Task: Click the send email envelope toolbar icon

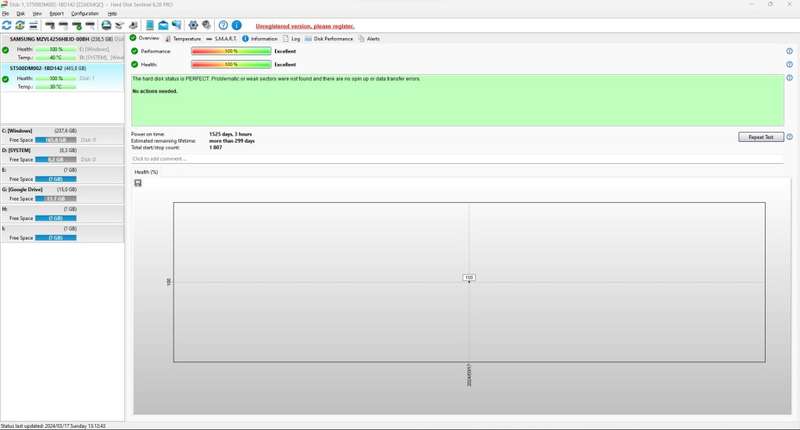Action: 163,25
